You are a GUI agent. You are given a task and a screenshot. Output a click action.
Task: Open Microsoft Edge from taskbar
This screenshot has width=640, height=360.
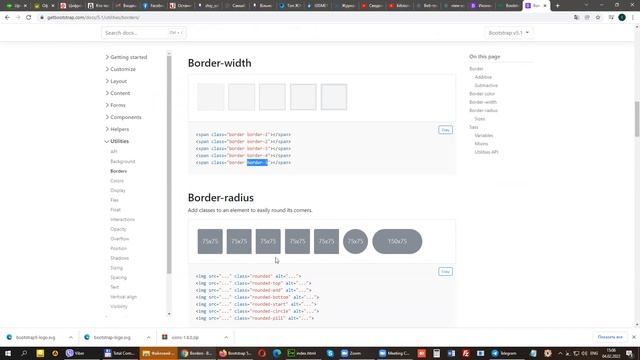point(277,353)
